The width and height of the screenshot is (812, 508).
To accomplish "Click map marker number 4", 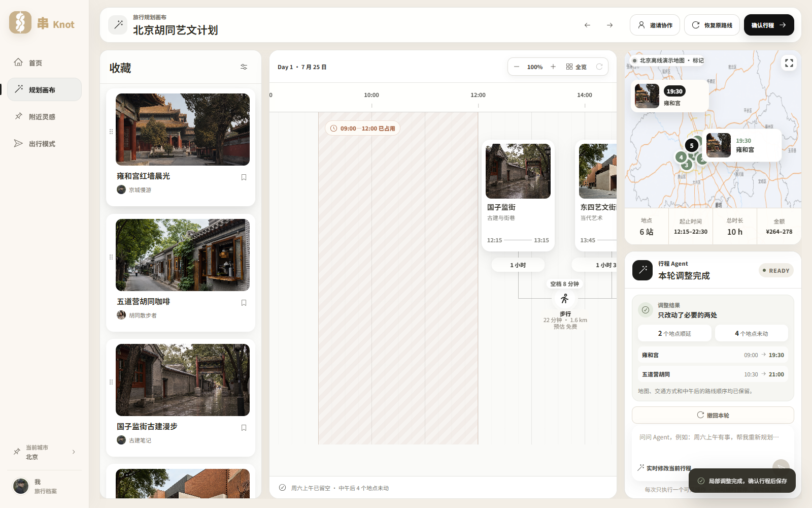I will (x=681, y=157).
